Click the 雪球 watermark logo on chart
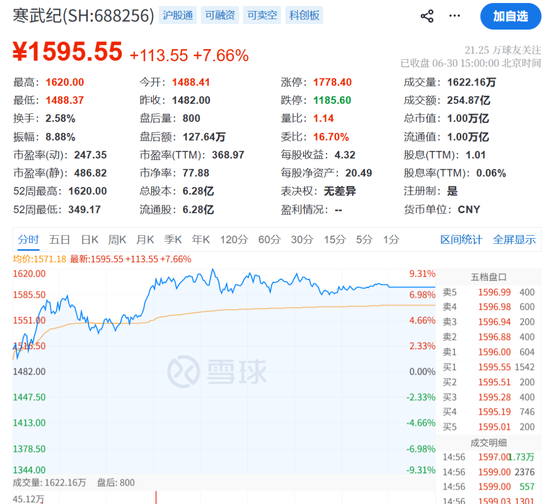Screen dimensions: 550x504 tap(216, 371)
